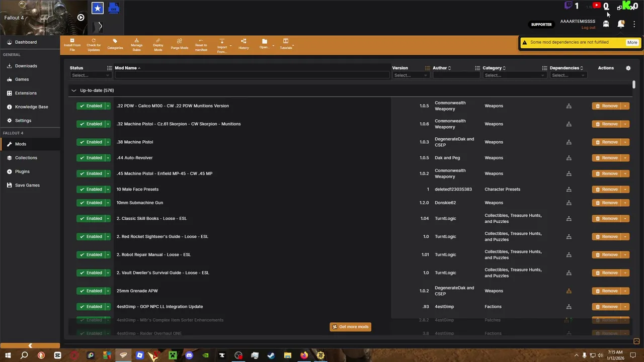This screenshot has width=644, height=362.
Task: Open Remove arrow for .22 PDW row
Action: 625,106
